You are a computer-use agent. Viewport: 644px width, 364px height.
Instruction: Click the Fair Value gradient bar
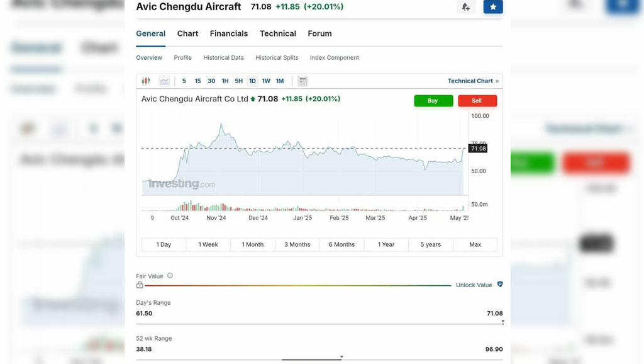(297, 285)
